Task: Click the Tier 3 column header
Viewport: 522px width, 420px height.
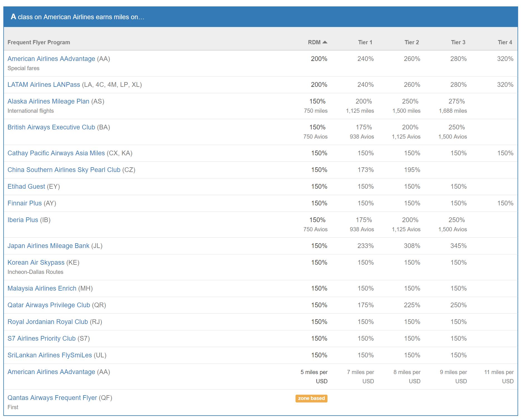Action: coord(458,42)
